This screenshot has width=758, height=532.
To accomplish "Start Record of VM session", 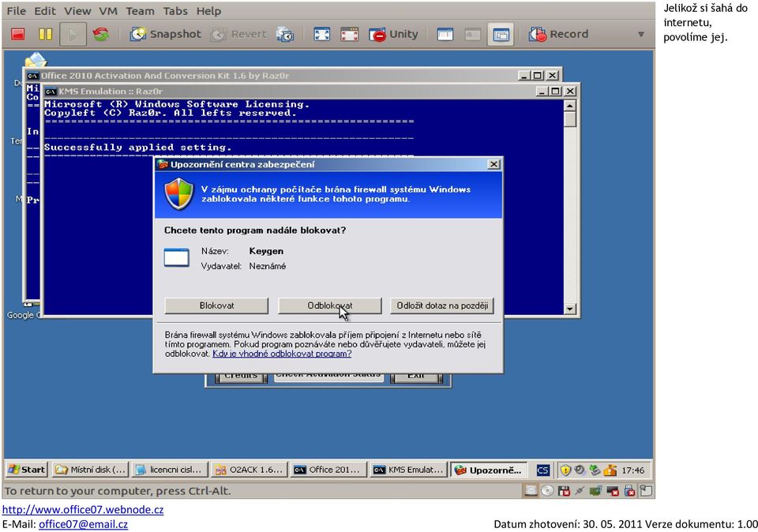I will pyautogui.click(x=558, y=34).
